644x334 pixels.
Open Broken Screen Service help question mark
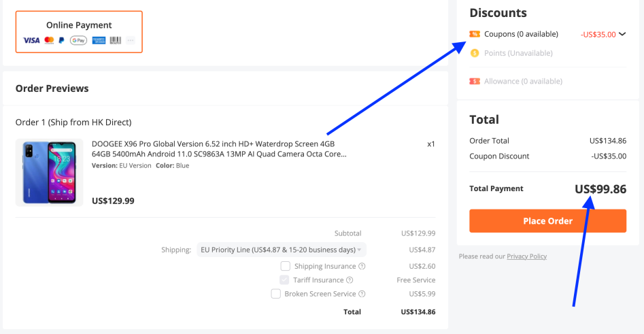[362, 294]
